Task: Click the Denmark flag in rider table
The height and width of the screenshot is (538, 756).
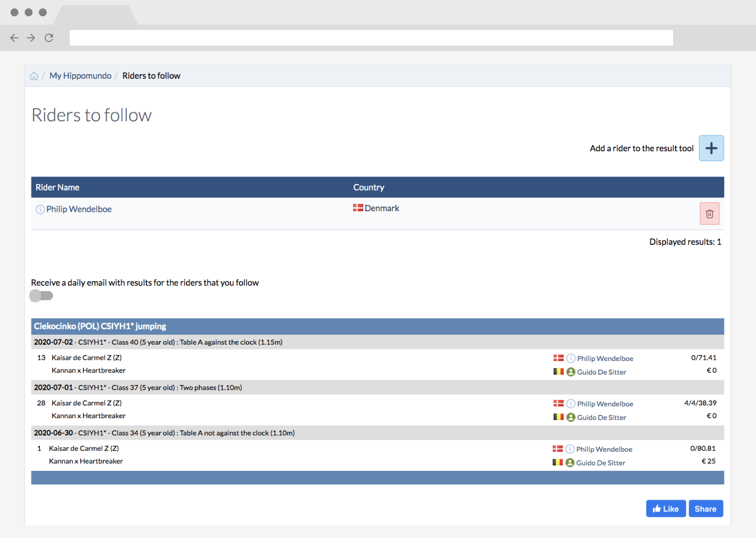Action: [x=358, y=208]
